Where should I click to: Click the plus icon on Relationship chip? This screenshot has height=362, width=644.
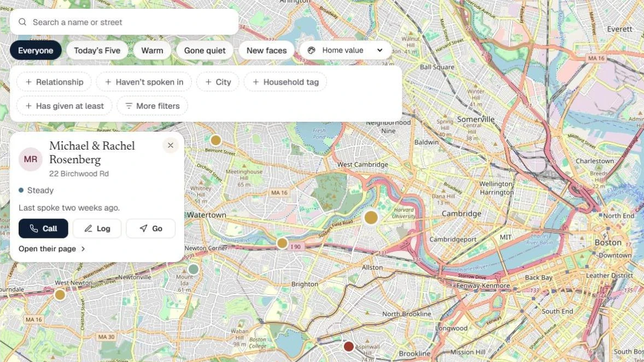pos(28,82)
